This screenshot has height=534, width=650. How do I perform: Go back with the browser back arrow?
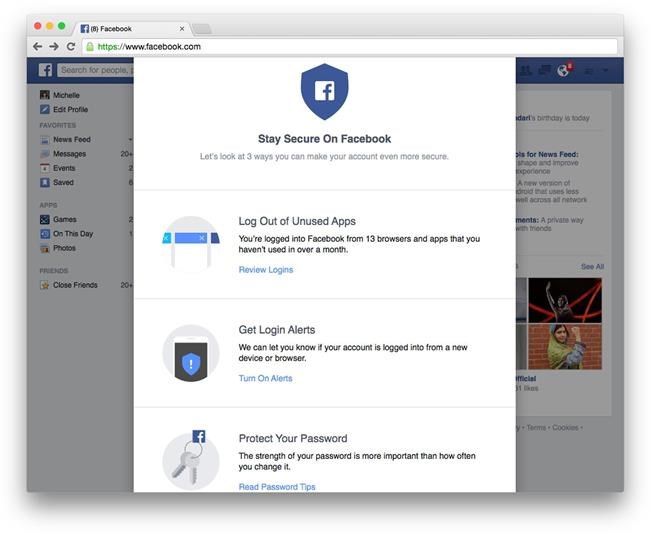tap(38, 46)
